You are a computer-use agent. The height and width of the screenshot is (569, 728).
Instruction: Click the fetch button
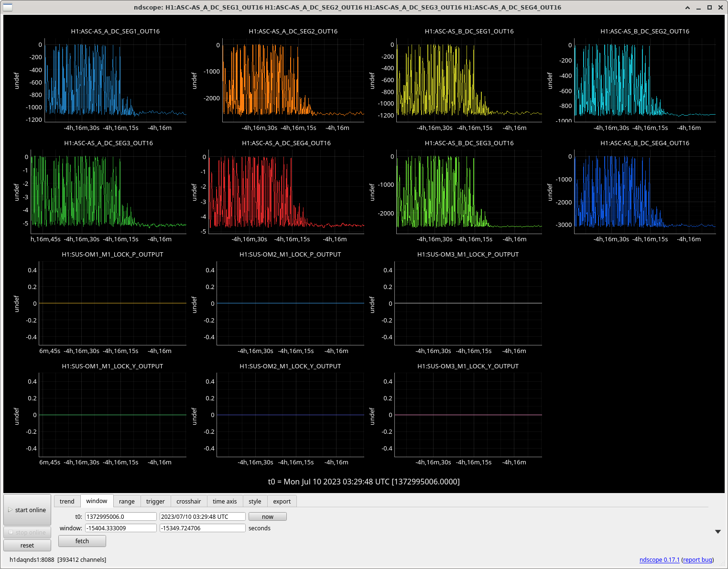[x=82, y=541]
